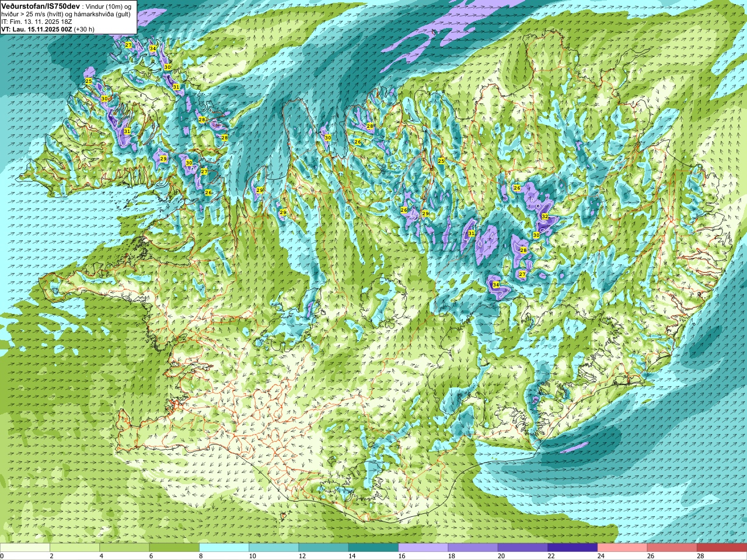This screenshot has height=560, width=747.
Task: Click the deep indigo 22–24 m/s legend swatch
Action: [x=573, y=548]
